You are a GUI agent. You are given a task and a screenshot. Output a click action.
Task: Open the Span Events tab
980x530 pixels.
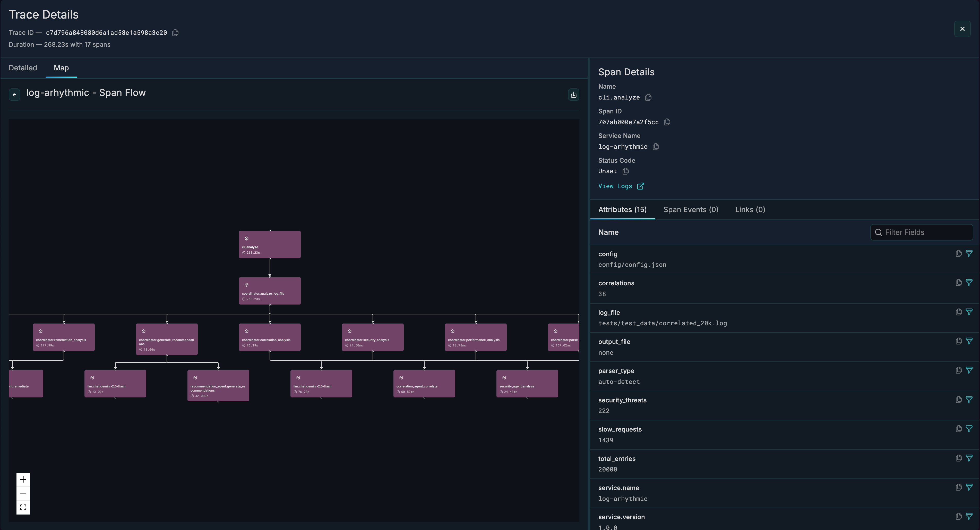691,209
